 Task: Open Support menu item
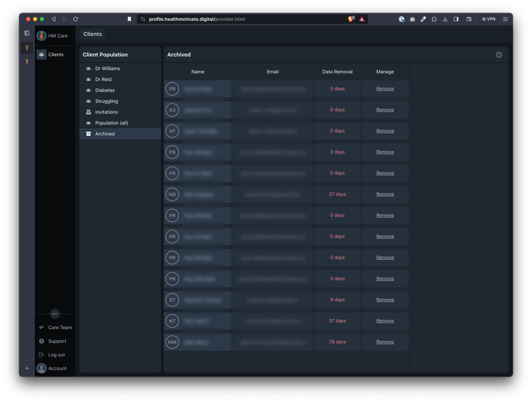pos(56,341)
